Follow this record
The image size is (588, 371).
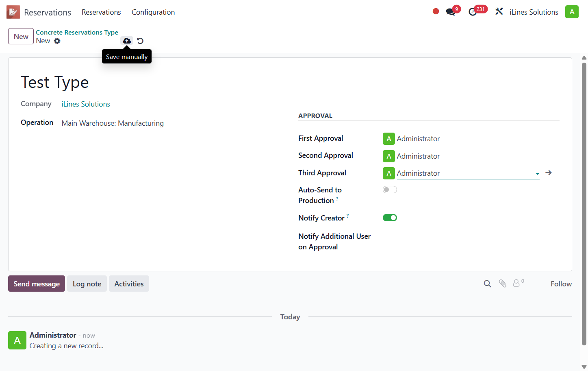point(561,284)
